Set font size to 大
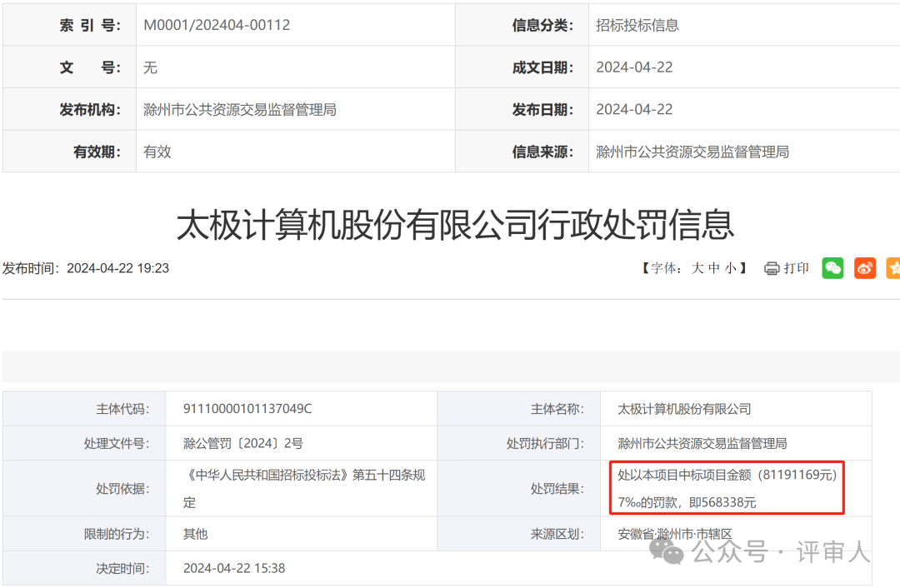The height and width of the screenshot is (588, 900). coord(697,268)
